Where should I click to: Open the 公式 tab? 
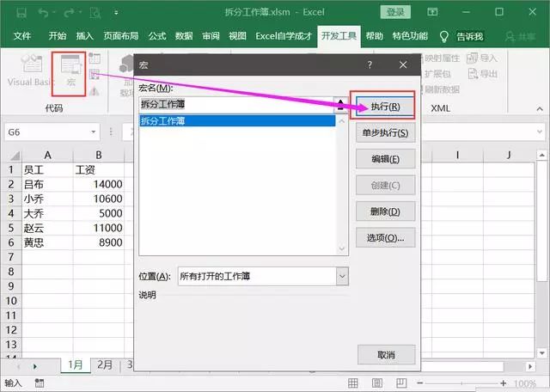157,36
